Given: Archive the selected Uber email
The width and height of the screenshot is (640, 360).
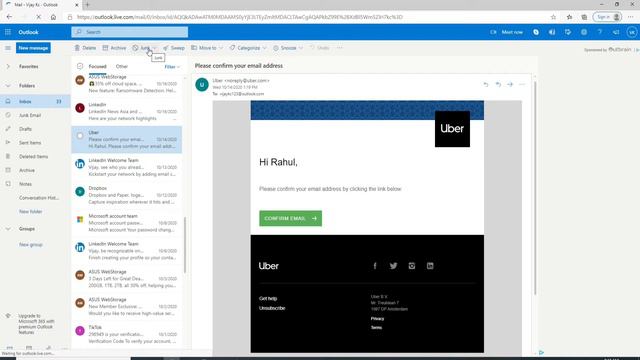Looking at the screenshot, I should pos(114,48).
